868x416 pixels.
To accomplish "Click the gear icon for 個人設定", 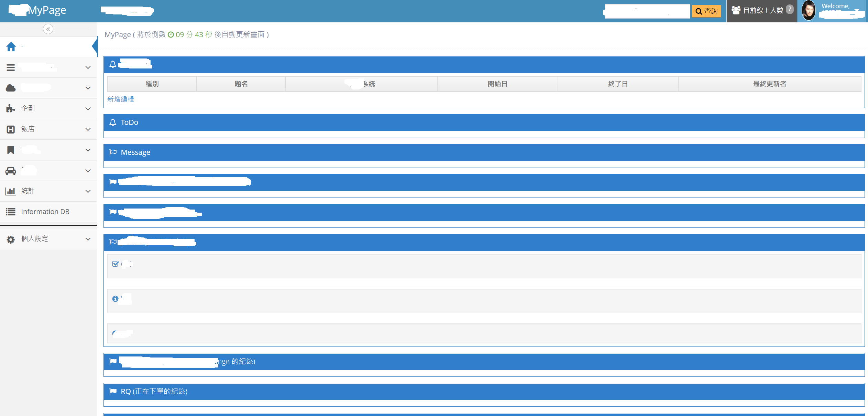I will click(11, 239).
